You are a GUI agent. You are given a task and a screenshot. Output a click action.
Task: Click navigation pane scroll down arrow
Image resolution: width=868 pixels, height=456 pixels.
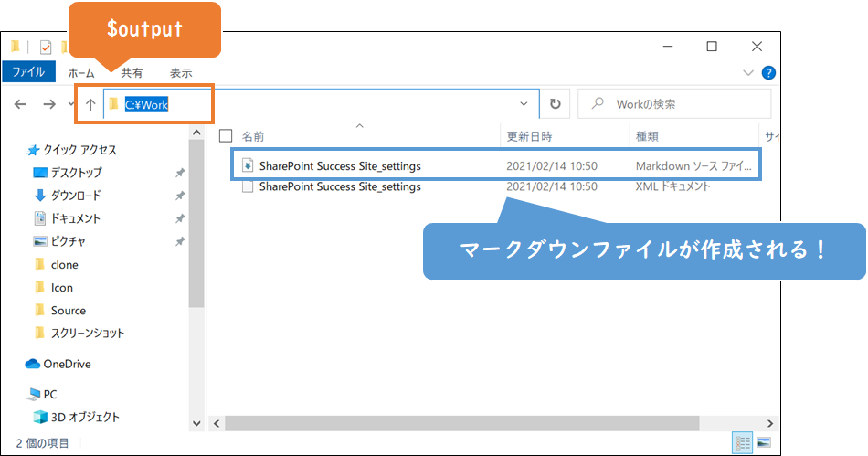196,423
